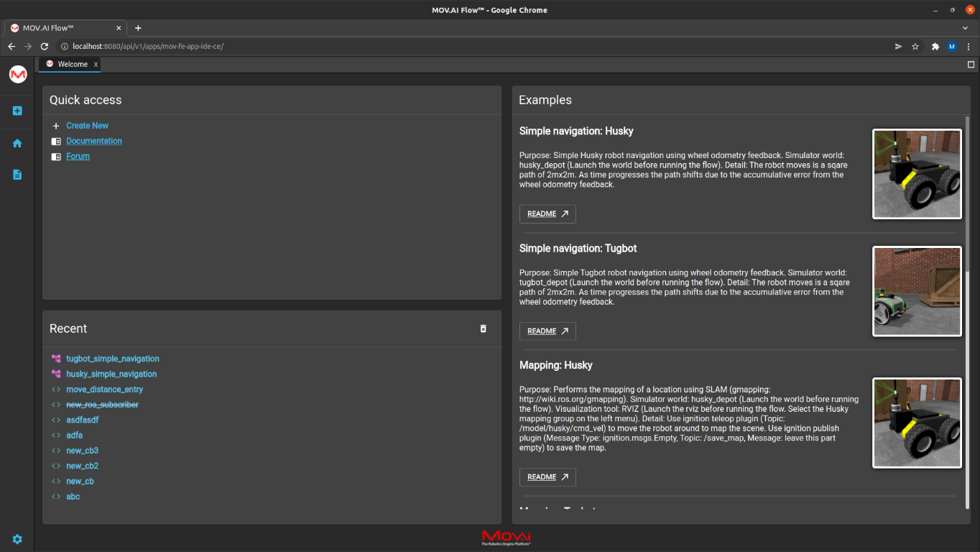
Task: Click the Mapping: Husky thumbnail image
Action: pyautogui.click(x=917, y=423)
